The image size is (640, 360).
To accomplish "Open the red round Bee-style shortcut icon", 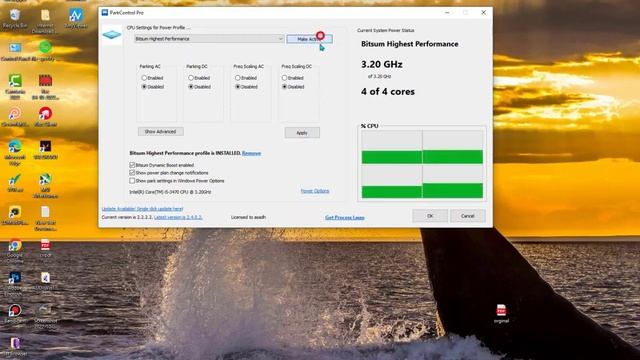I will (x=45, y=116).
